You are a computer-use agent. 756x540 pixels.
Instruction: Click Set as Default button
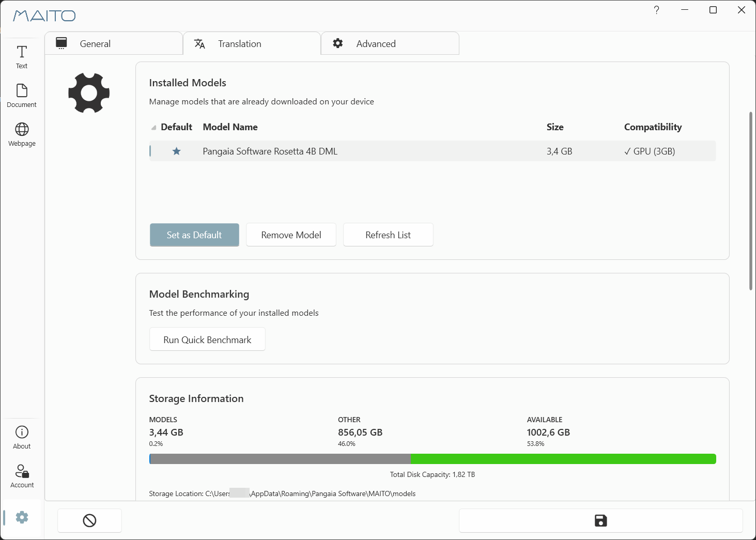point(194,235)
